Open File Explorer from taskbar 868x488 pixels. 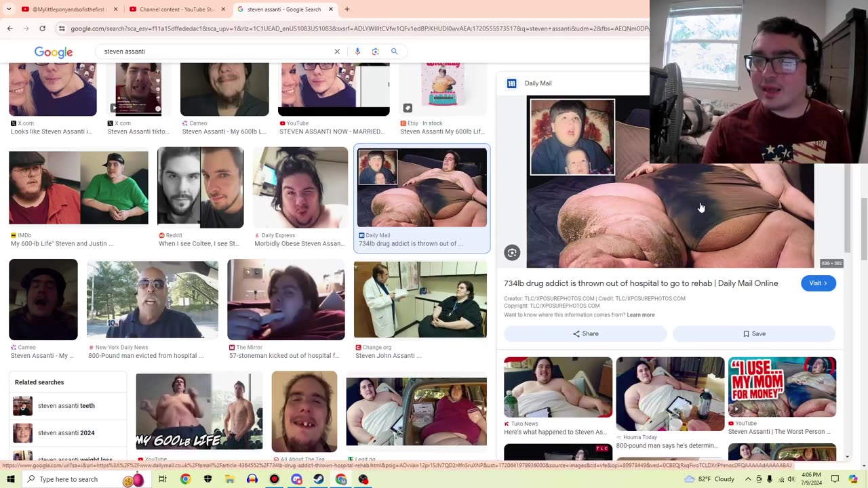click(x=230, y=479)
